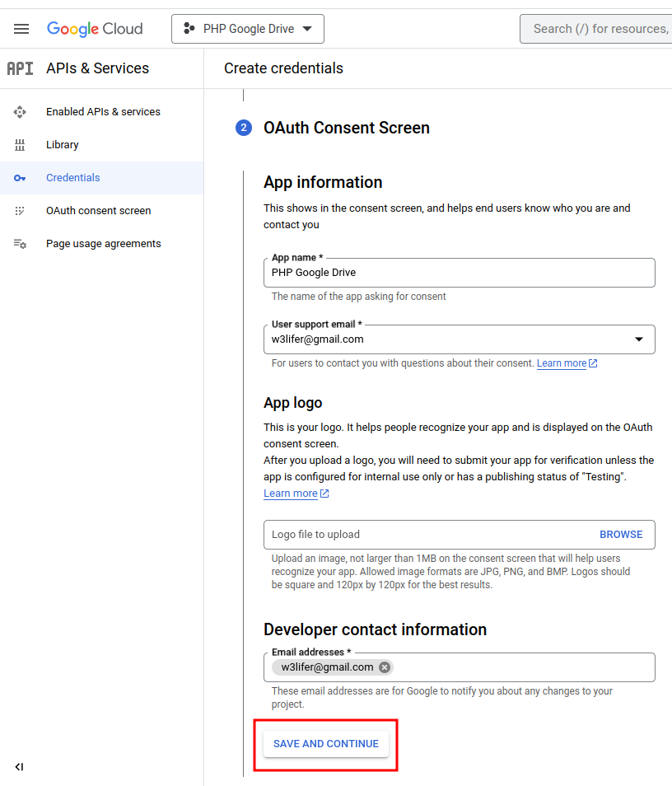Screen dimensions: 672x786
Task: Open the hamburger navigation menu
Action: pos(21,29)
